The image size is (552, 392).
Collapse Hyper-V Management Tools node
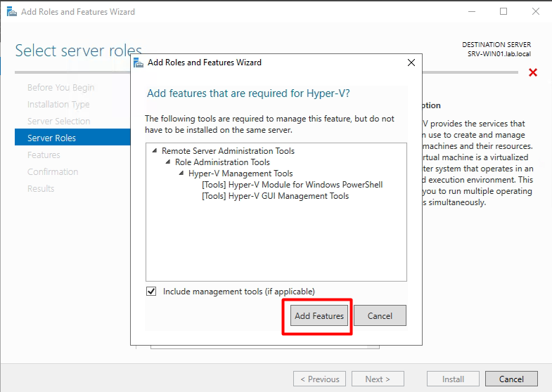(181, 174)
